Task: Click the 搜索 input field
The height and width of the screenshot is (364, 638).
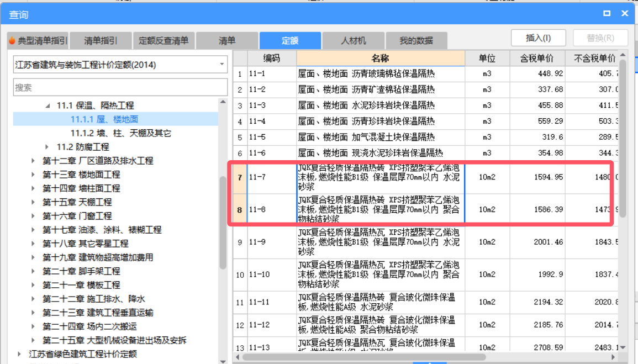Action: (x=120, y=87)
